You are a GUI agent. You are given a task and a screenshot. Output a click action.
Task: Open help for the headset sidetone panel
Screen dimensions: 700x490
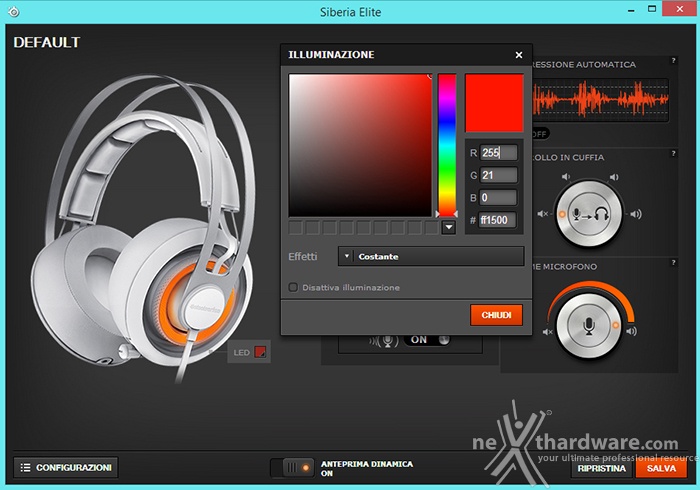[673, 153]
